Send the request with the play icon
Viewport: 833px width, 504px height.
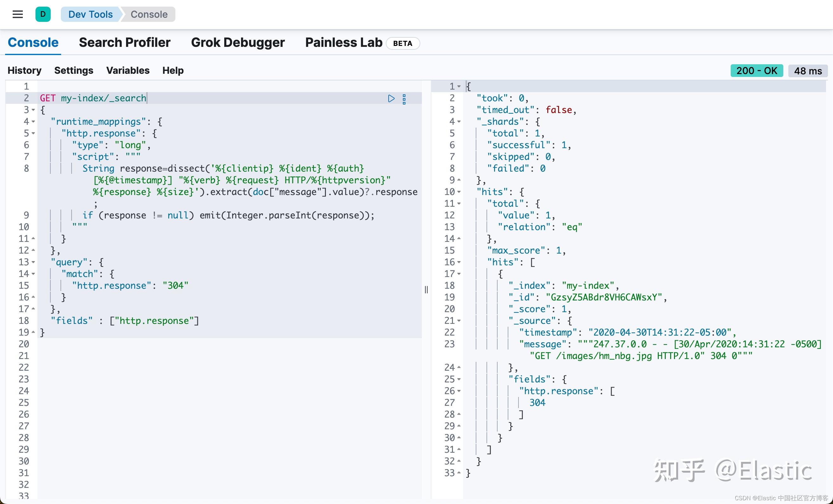391,99
